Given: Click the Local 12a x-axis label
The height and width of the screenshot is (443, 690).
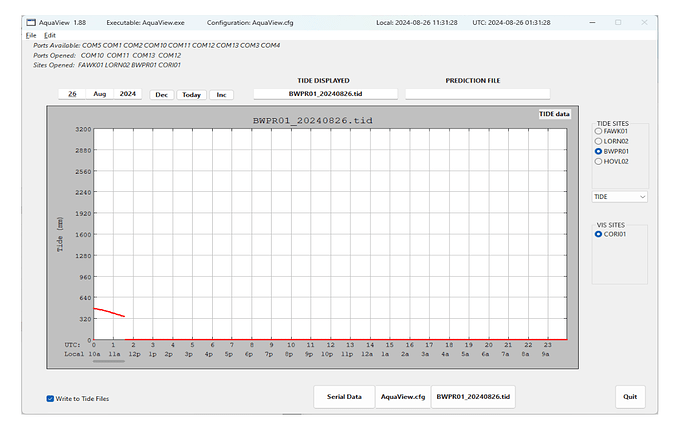Looking at the screenshot, I should (367, 354).
